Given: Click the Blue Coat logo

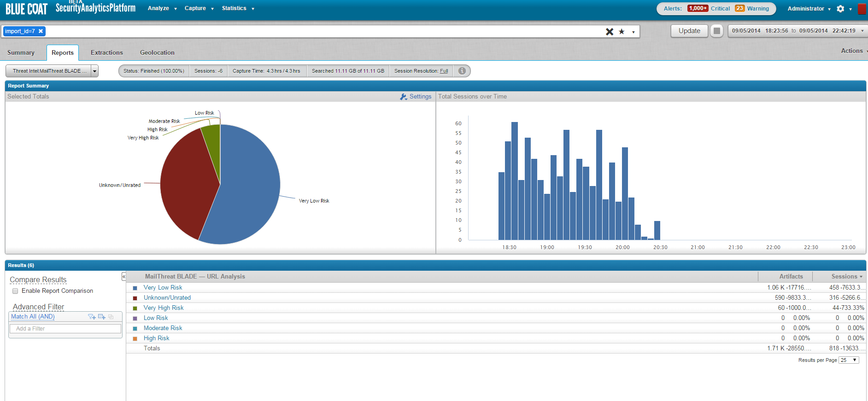Looking at the screenshot, I should point(26,9).
